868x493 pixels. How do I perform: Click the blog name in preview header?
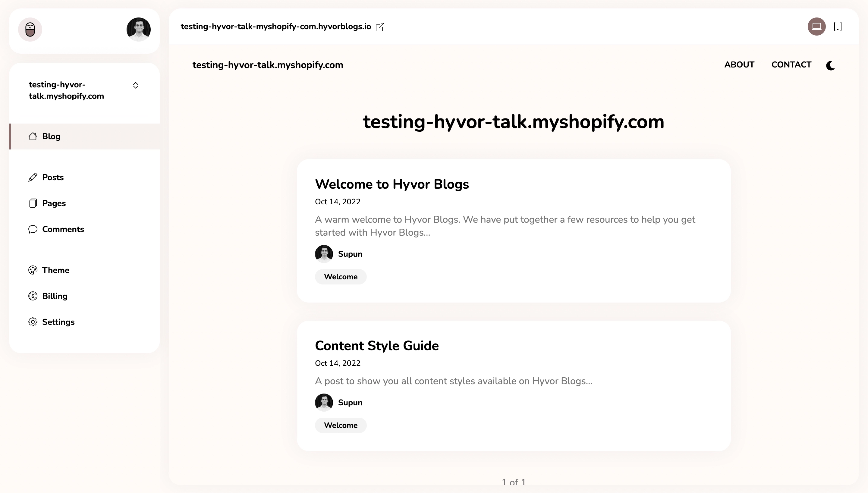click(268, 65)
